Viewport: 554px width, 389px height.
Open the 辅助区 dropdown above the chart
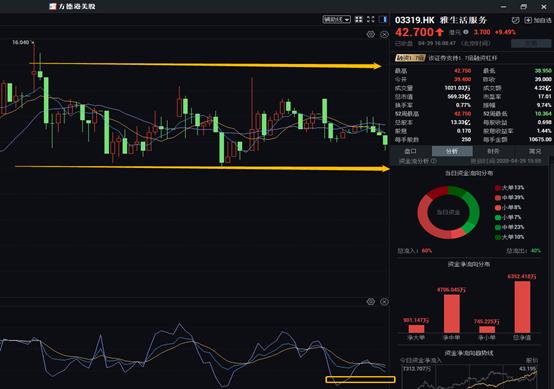pyautogui.click(x=336, y=20)
